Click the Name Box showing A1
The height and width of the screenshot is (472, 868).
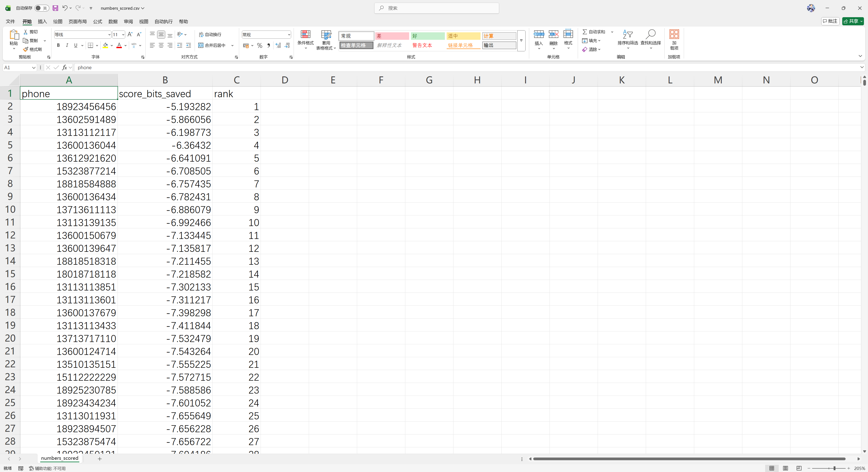point(17,67)
